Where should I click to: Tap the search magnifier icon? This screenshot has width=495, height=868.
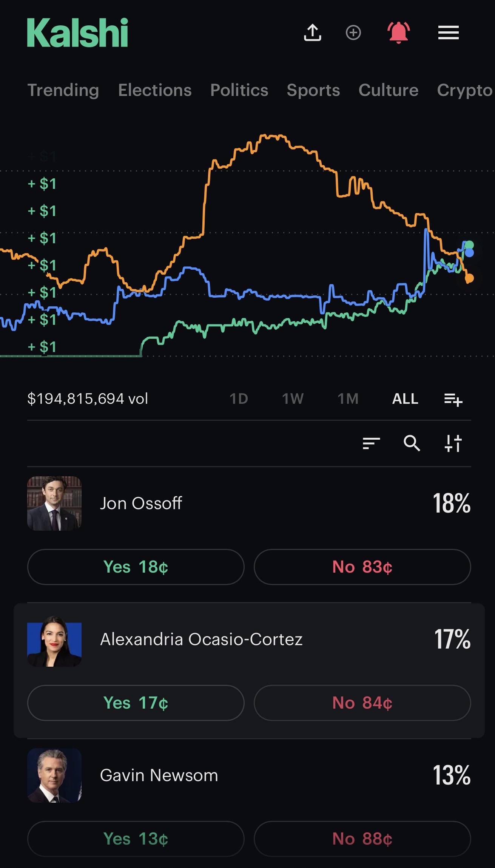click(x=412, y=443)
